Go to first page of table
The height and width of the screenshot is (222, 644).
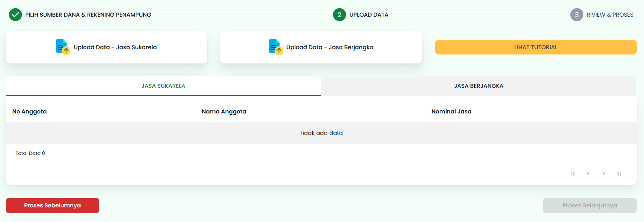(573, 174)
